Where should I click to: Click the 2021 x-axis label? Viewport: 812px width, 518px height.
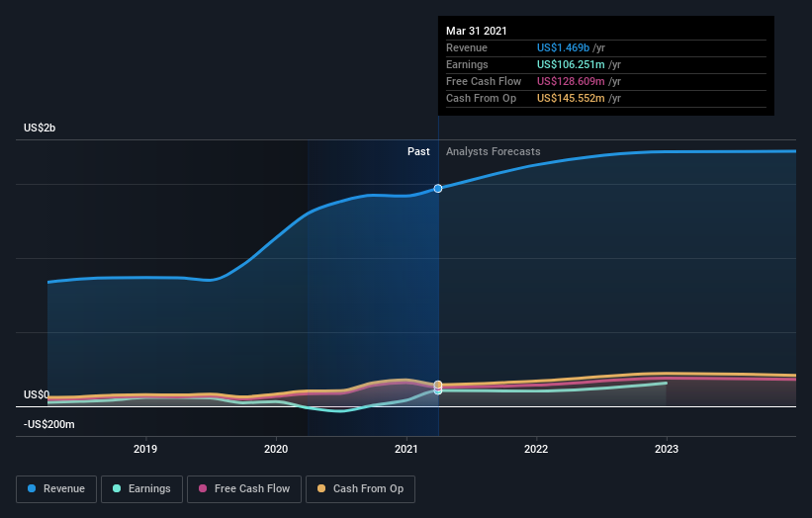click(x=406, y=449)
